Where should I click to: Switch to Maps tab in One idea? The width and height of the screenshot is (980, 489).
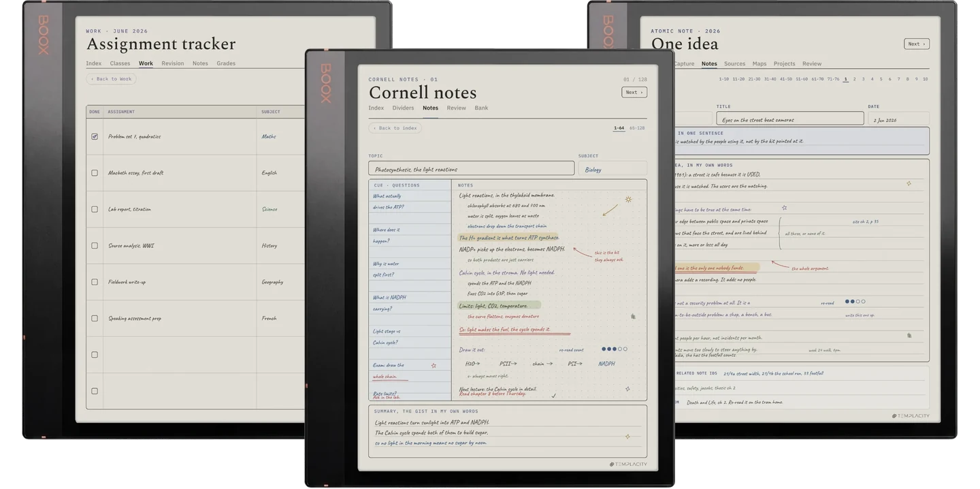click(x=759, y=64)
